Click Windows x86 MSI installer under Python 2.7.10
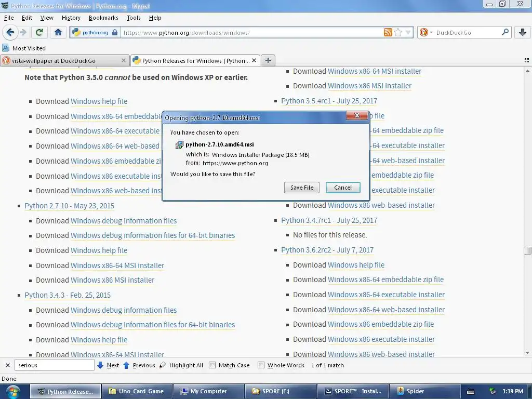Image resolution: width=532 pixels, height=399 pixels. 112,280
